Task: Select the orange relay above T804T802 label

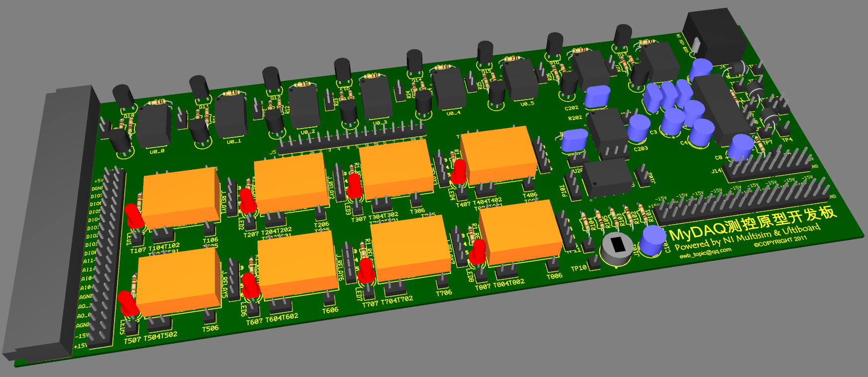Action: [x=521, y=232]
